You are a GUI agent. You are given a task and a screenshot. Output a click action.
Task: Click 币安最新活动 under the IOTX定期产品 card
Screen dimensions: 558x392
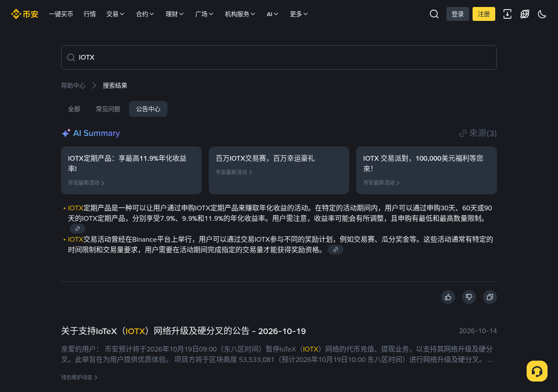(x=86, y=183)
